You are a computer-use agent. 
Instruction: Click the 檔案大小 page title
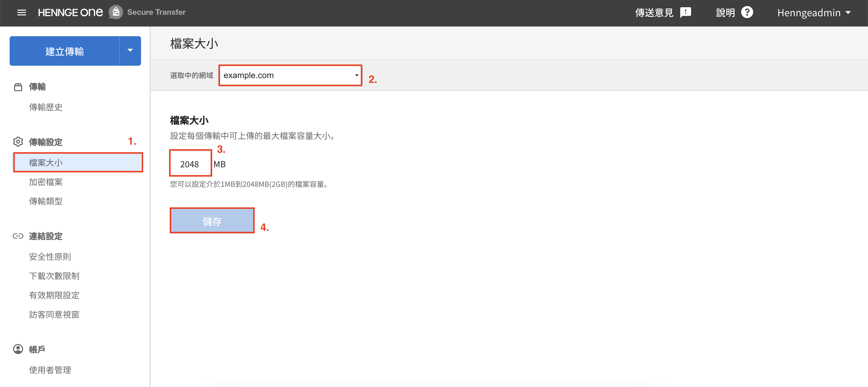(194, 43)
